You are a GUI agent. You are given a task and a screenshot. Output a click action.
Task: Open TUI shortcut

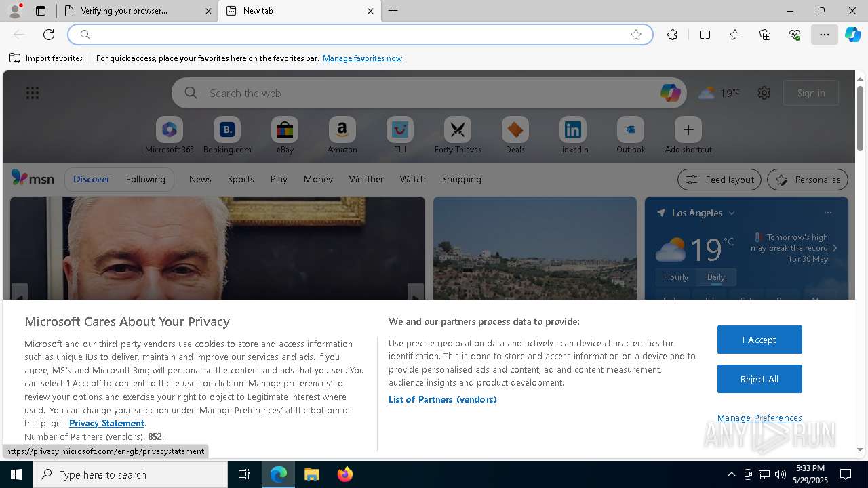[400, 135]
